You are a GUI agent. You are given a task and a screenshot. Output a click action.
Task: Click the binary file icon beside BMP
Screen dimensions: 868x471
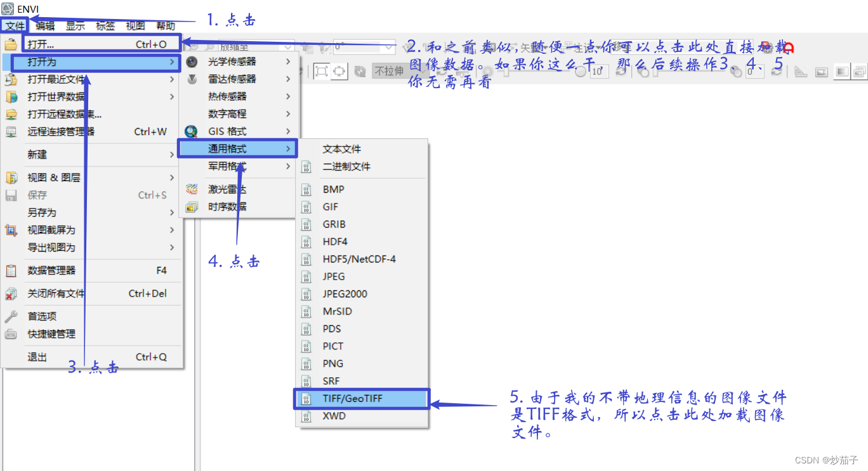click(306, 189)
